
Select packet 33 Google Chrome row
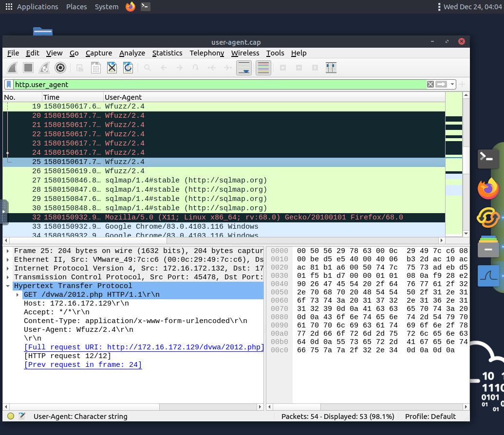(224, 226)
